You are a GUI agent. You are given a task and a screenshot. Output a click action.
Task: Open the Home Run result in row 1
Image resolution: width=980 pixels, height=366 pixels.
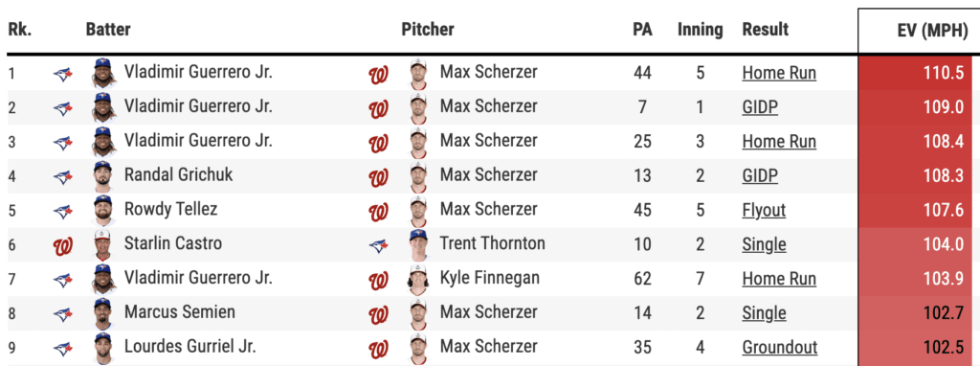[779, 73]
